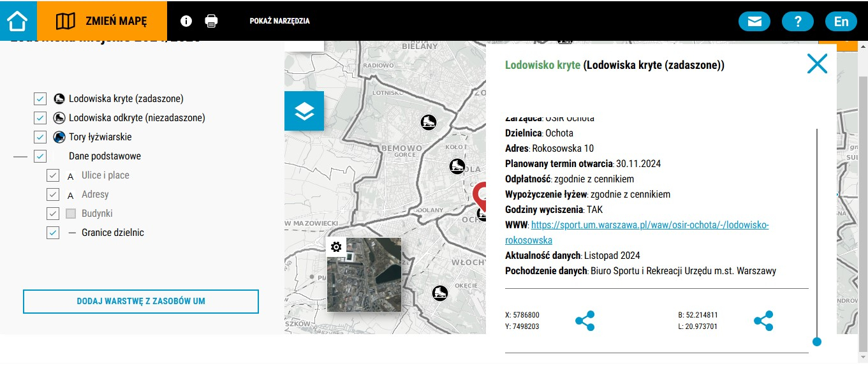Click the printer icon
868x373 pixels.
(x=211, y=21)
